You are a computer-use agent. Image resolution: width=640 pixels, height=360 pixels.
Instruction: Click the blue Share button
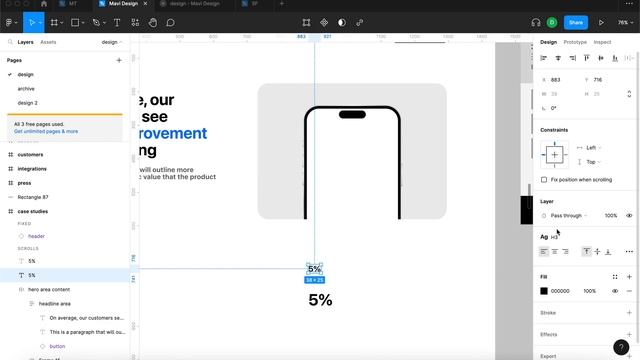click(576, 22)
